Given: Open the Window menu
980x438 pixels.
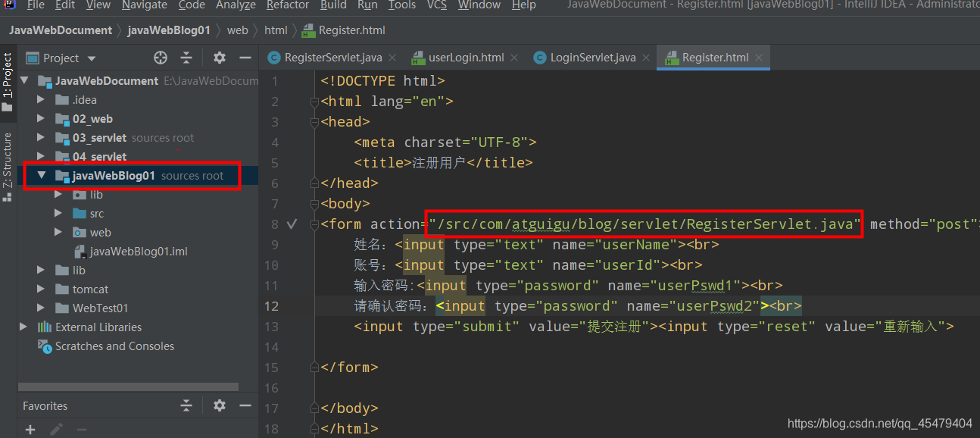Looking at the screenshot, I should click(479, 5).
